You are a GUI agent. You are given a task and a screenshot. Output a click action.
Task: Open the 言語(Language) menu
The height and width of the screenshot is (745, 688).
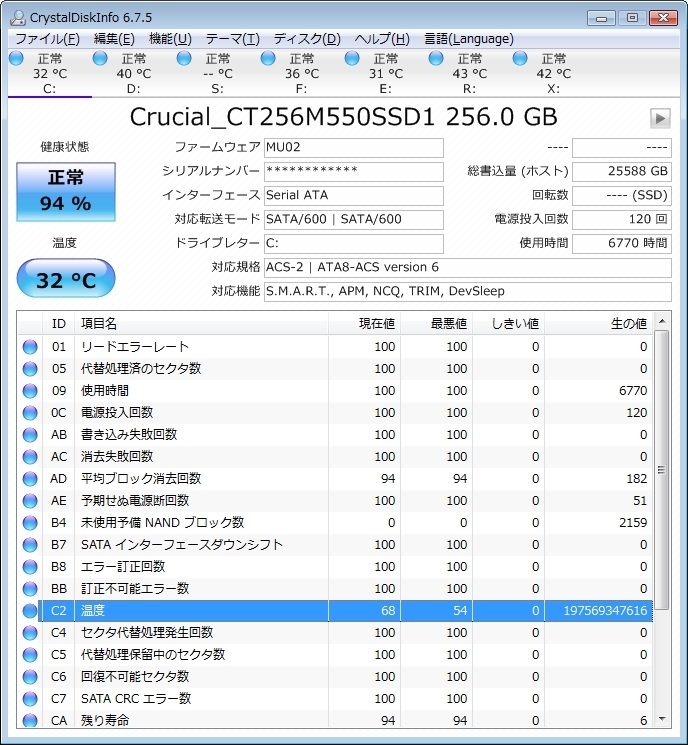[x=469, y=39]
